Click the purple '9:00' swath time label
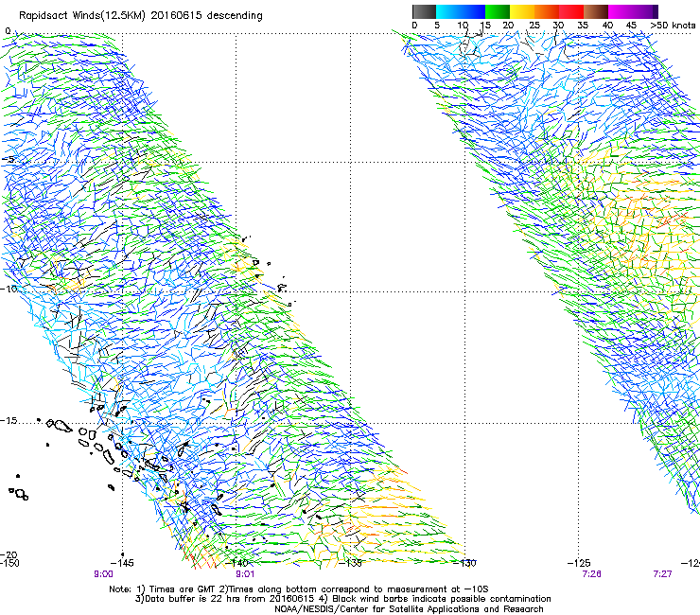The image size is (700, 615). (x=103, y=574)
